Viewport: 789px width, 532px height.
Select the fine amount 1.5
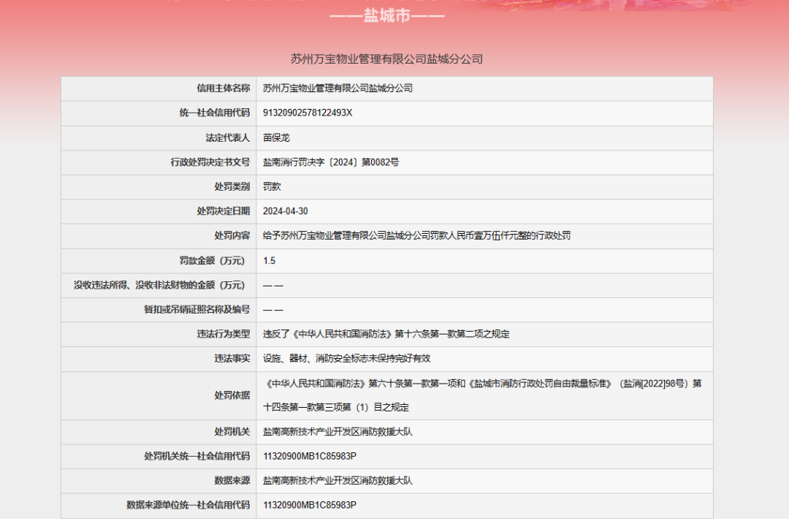pyautogui.click(x=269, y=261)
